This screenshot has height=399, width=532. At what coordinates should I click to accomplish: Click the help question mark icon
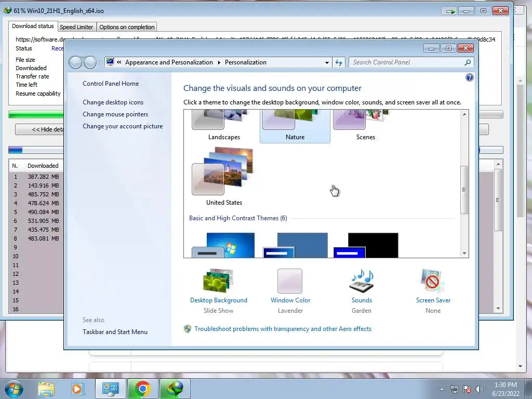click(x=469, y=77)
